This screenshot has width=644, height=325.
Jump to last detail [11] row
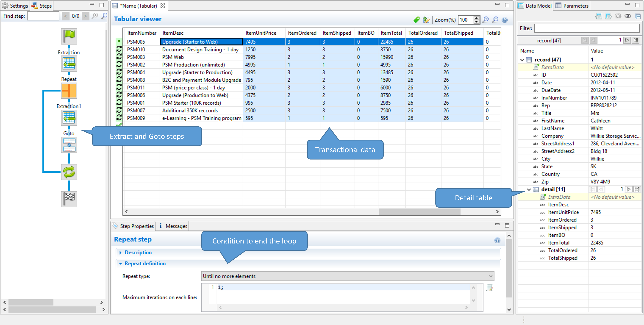click(x=637, y=189)
